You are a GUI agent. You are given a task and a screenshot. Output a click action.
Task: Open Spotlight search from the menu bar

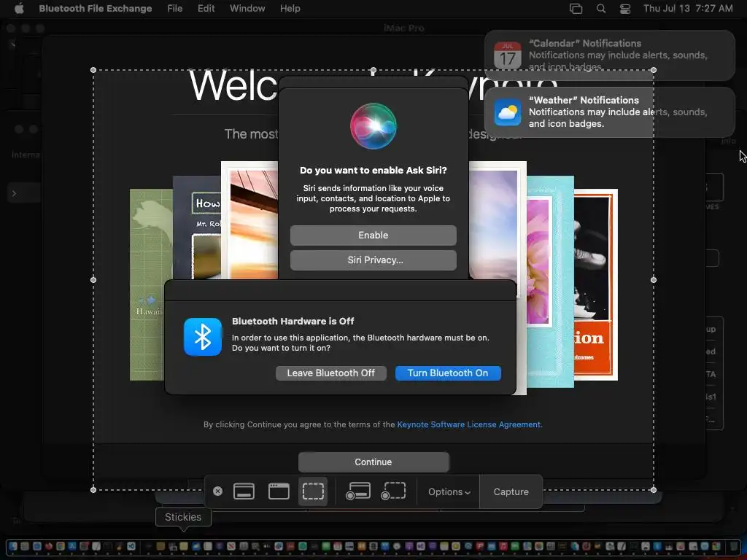click(601, 9)
